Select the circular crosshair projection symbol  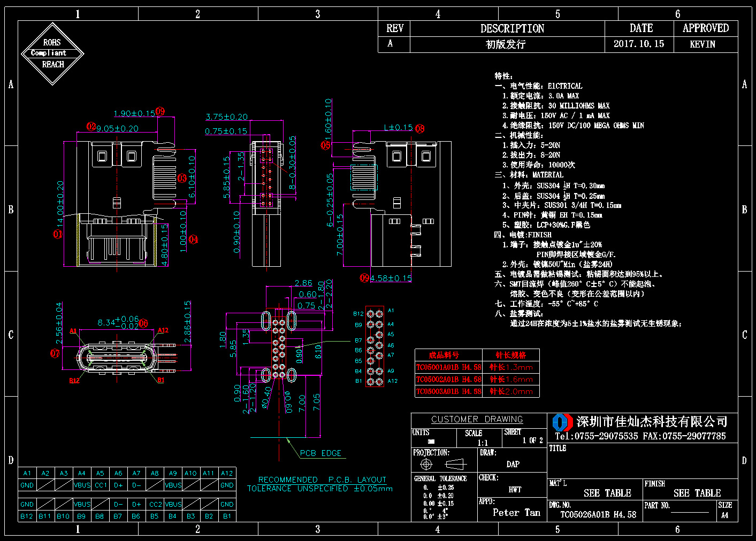(x=426, y=463)
